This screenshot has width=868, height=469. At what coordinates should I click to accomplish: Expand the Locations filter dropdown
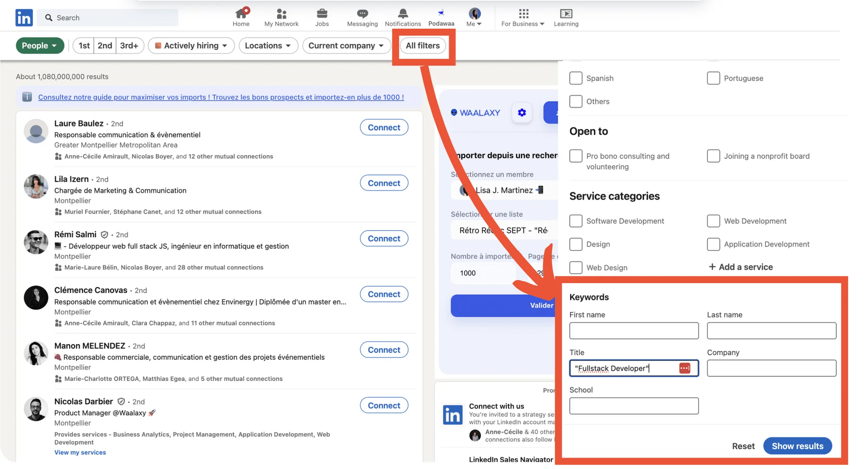pos(268,46)
